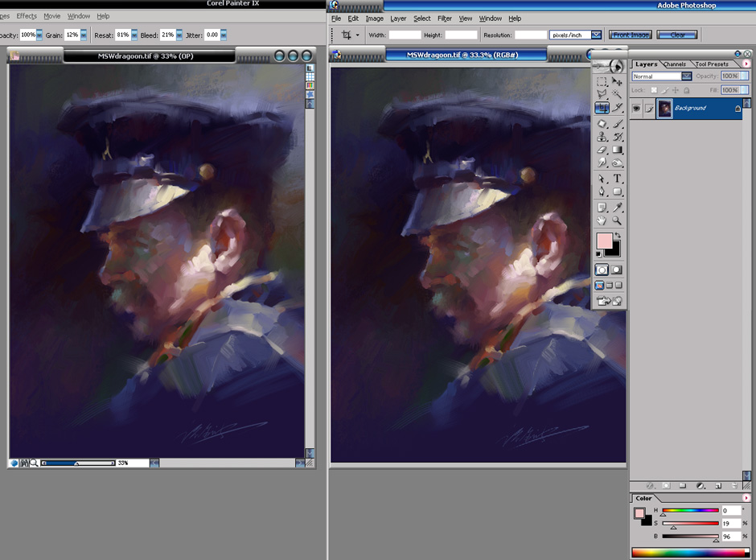Select the Sponge tool

[x=617, y=163]
